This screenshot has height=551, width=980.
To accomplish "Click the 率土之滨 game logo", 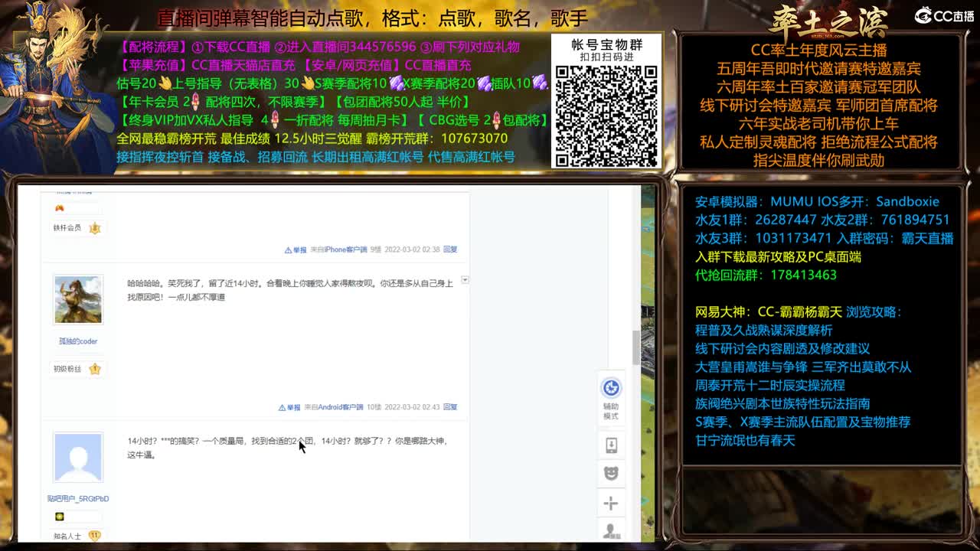I will (x=828, y=21).
